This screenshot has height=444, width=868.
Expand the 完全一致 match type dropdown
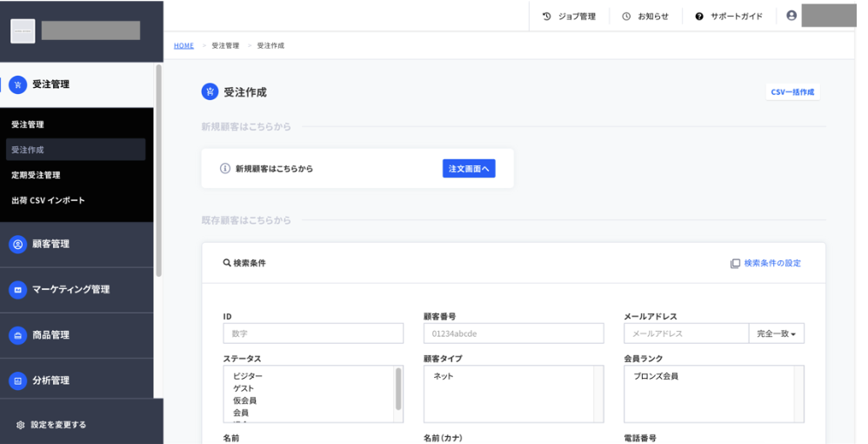(776, 333)
